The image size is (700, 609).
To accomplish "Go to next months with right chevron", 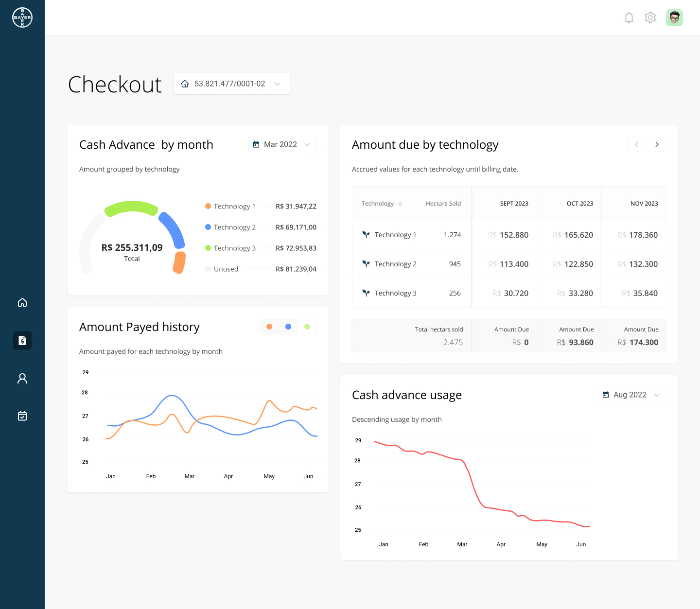I will point(657,144).
